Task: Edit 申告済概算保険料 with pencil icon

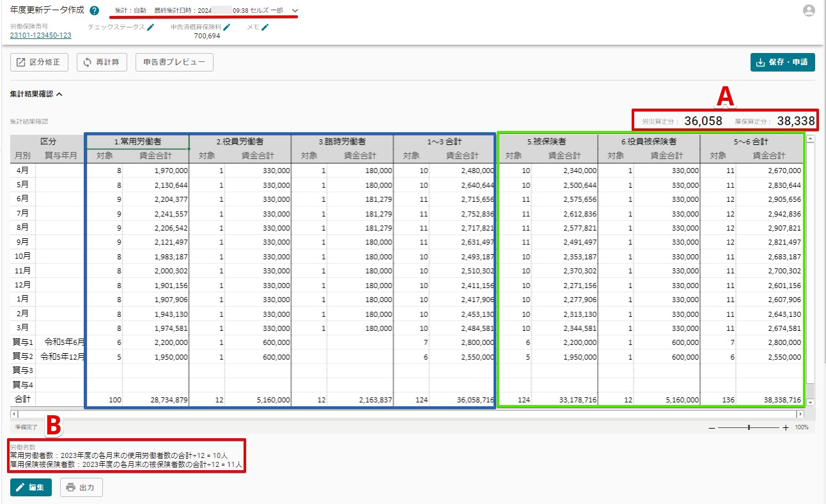Action: [x=227, y=27]
